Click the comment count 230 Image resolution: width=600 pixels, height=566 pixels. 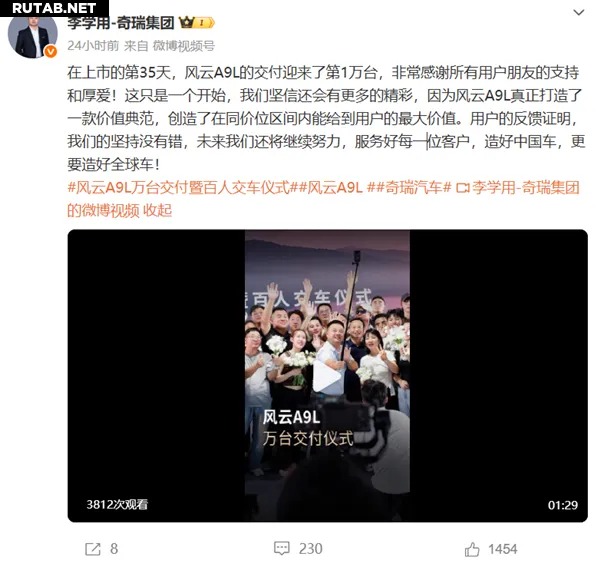tap(311, 549)
